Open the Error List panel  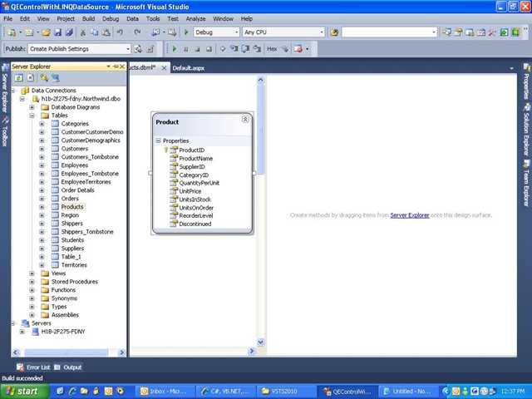(x=33, y=367)
